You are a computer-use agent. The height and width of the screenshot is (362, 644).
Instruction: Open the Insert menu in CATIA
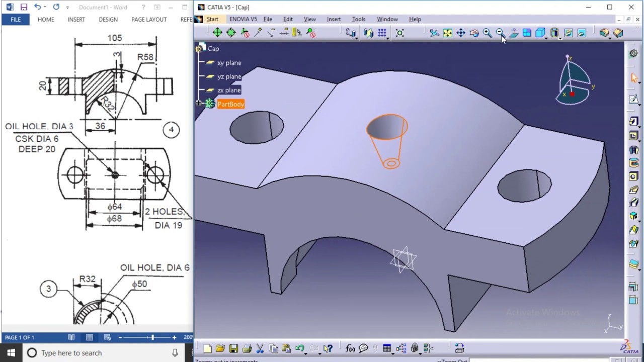tap(334, 19)
